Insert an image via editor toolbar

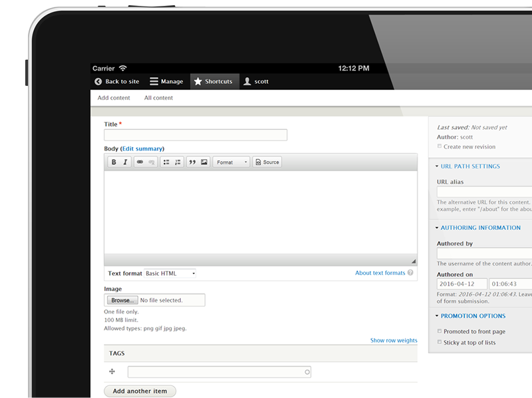(204, 162)
